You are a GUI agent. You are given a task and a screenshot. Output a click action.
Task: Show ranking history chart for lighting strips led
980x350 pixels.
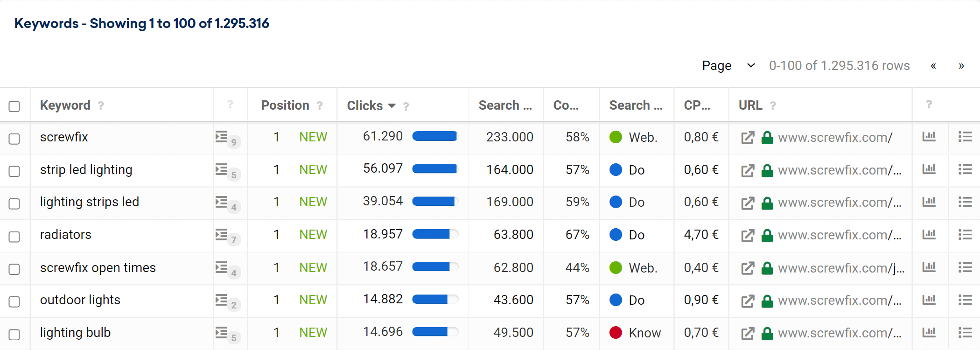pos(929,202)
